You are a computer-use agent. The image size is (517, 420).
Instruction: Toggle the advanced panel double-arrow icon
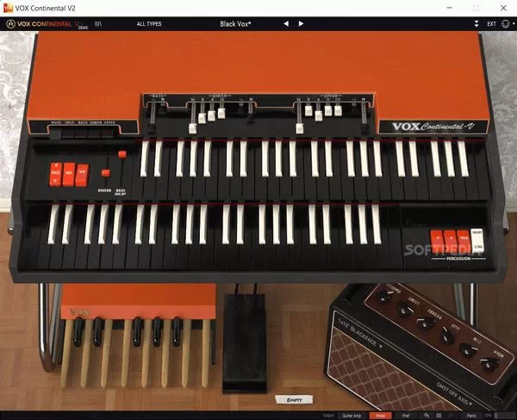[477, 24]
